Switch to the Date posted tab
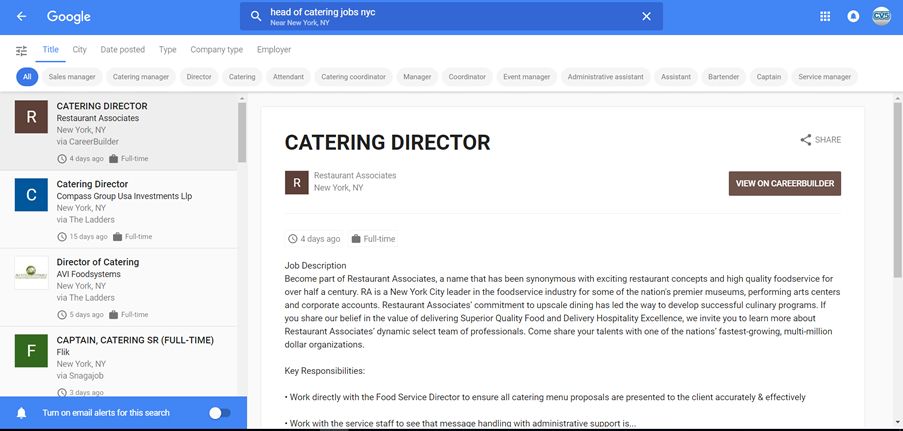Screen dimensions: 903x431 [123, 50]
